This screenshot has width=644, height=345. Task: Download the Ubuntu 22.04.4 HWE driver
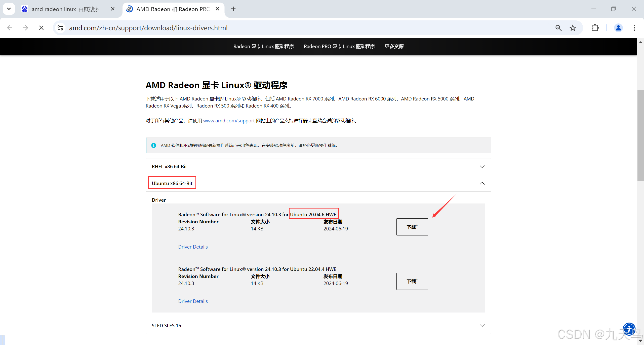(412, 281)
